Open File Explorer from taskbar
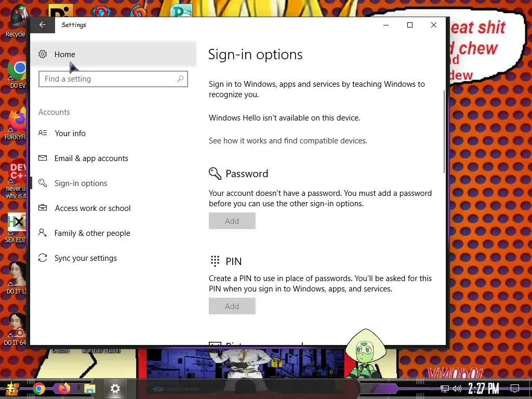 point(89,389)
